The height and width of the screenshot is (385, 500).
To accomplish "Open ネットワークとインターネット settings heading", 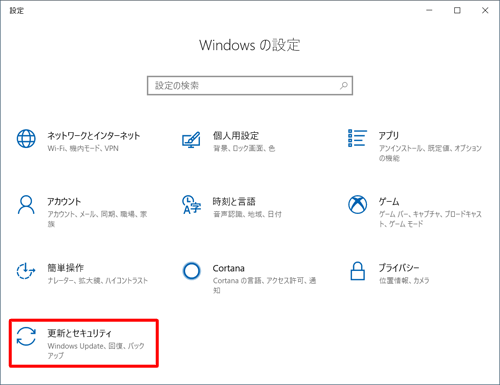I will (x=94, y=136).
